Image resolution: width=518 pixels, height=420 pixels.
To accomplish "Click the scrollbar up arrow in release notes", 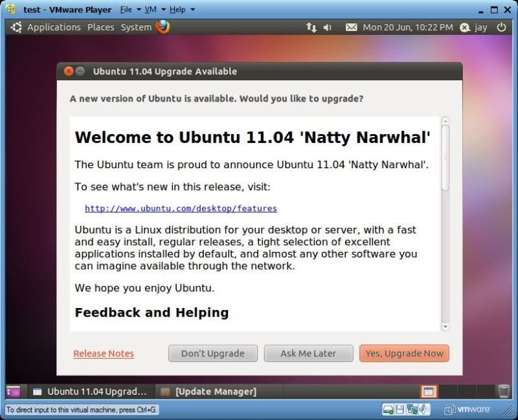I will [445, 120].
